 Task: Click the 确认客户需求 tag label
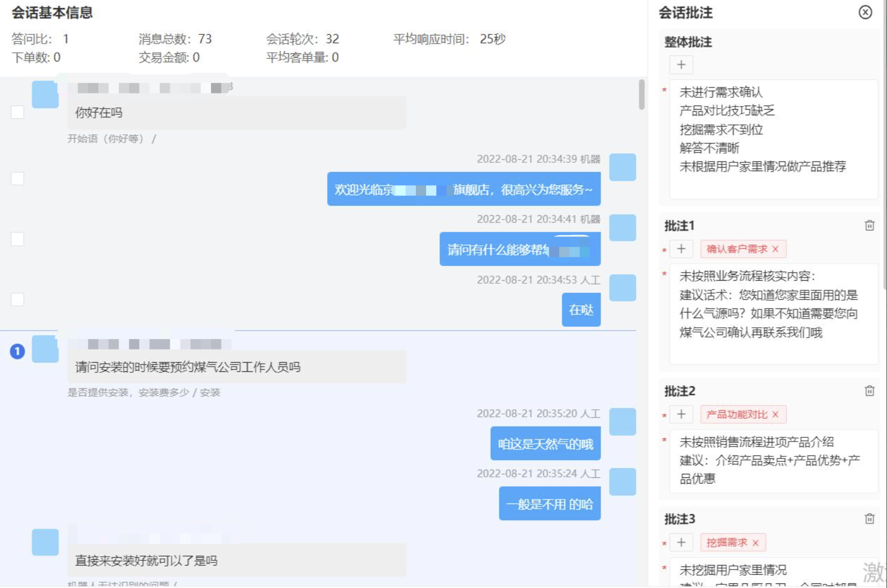click(x=737, y=249)
